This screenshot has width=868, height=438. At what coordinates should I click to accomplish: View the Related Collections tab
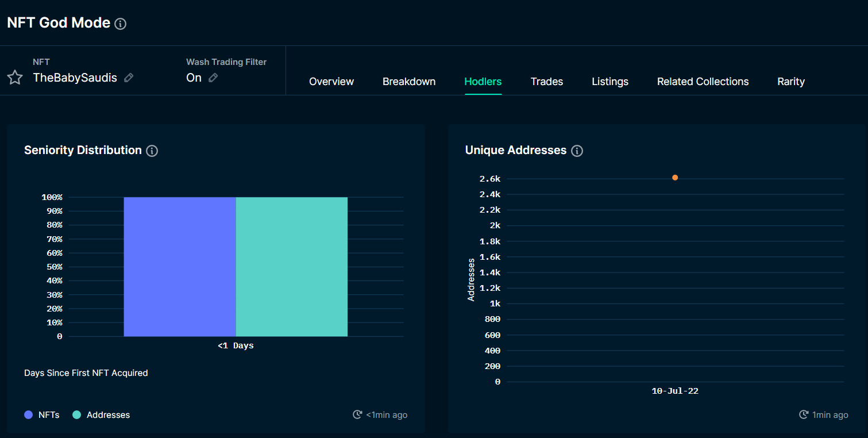pos(703,82)
